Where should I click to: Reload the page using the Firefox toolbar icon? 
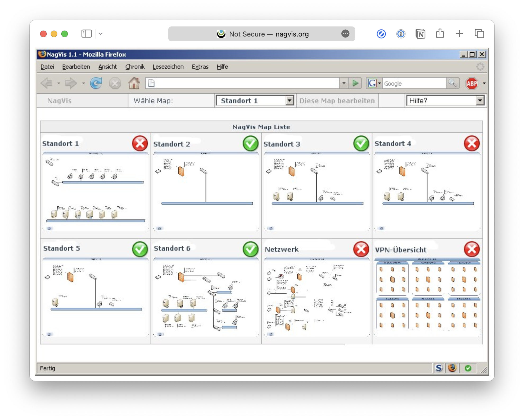tap(96, 83)
